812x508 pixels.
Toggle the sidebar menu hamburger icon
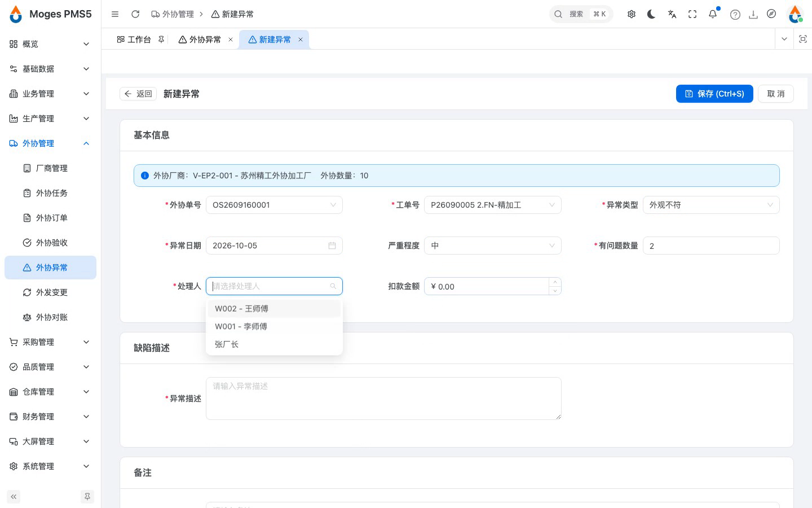pos(115,14)
